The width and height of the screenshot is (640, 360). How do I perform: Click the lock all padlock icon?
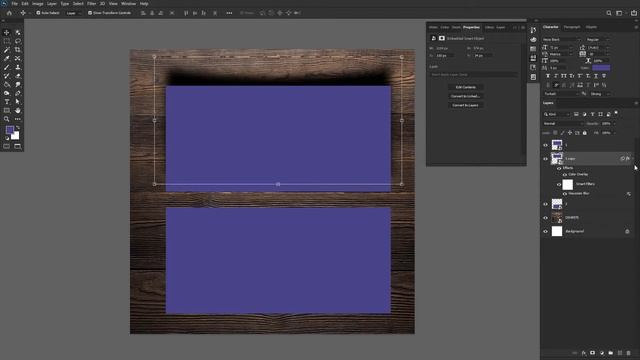[x=584, y=133]
